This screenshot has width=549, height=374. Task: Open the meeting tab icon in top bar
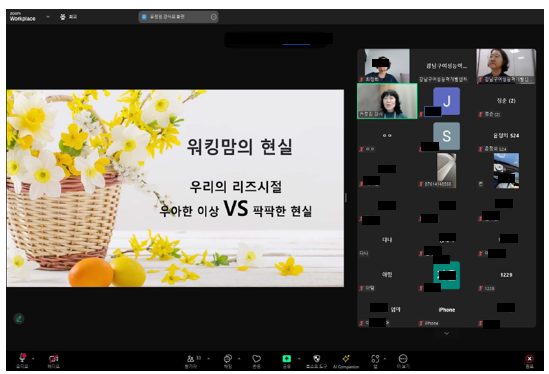coord(63,16)
